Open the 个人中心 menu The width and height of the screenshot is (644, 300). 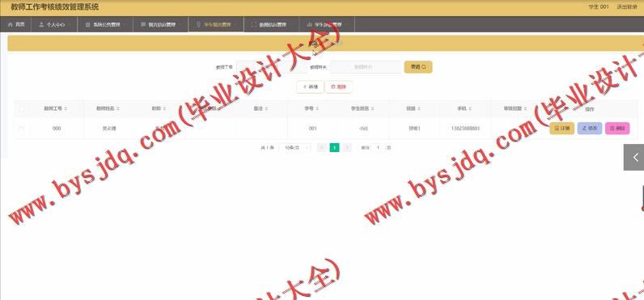point(55,24)
